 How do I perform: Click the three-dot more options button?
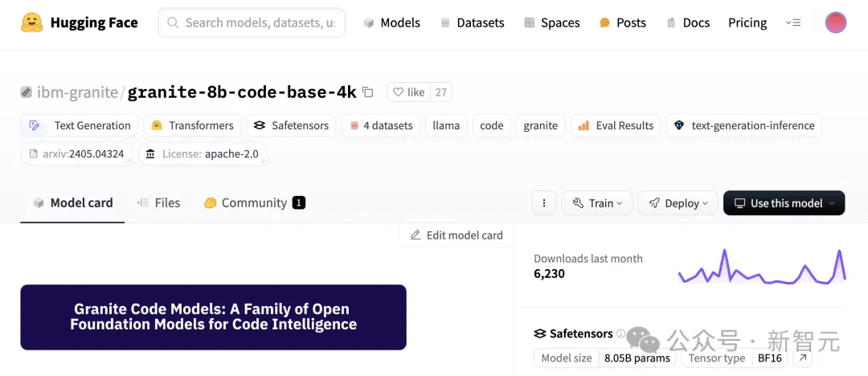click(544, 203)
